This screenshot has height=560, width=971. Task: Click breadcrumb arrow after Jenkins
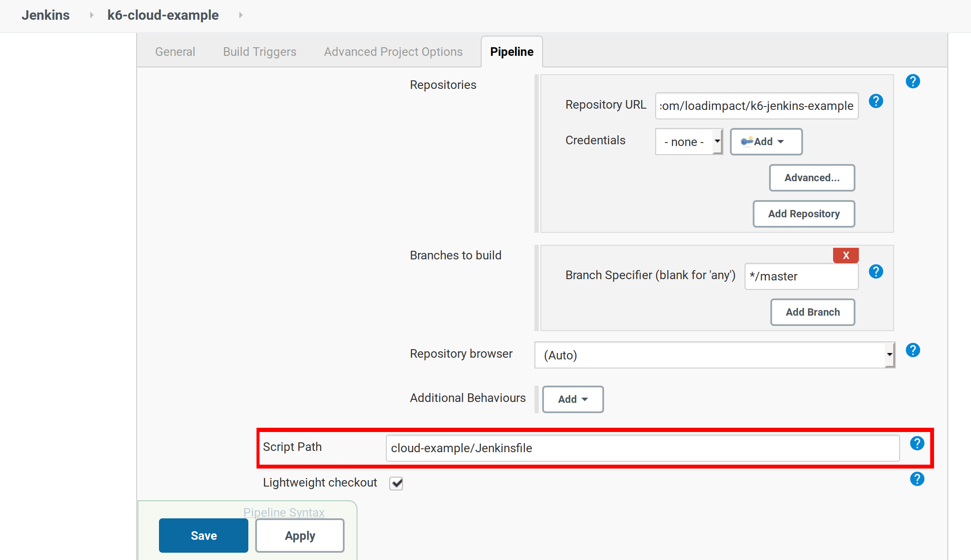coord(91,15)
